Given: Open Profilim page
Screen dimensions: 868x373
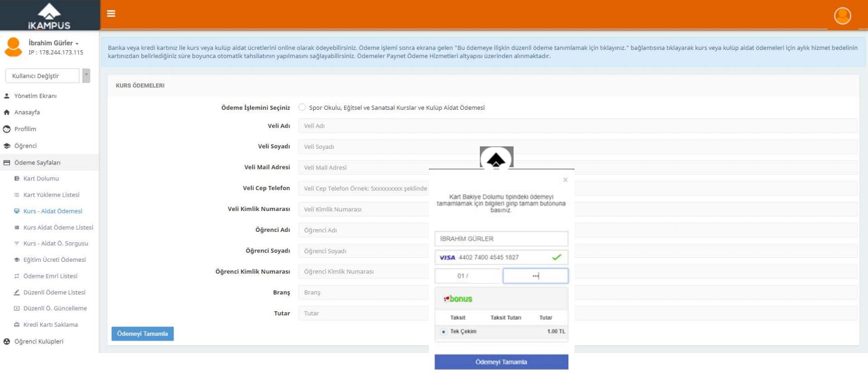Looking at the screenshot, I should click(25, 129).
